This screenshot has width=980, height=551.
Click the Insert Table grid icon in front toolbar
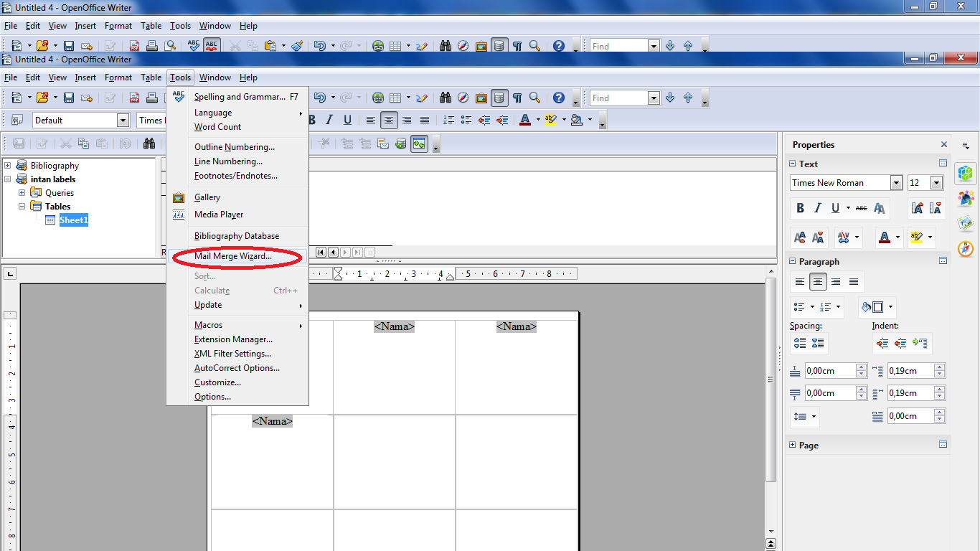[x=395, y=98]
